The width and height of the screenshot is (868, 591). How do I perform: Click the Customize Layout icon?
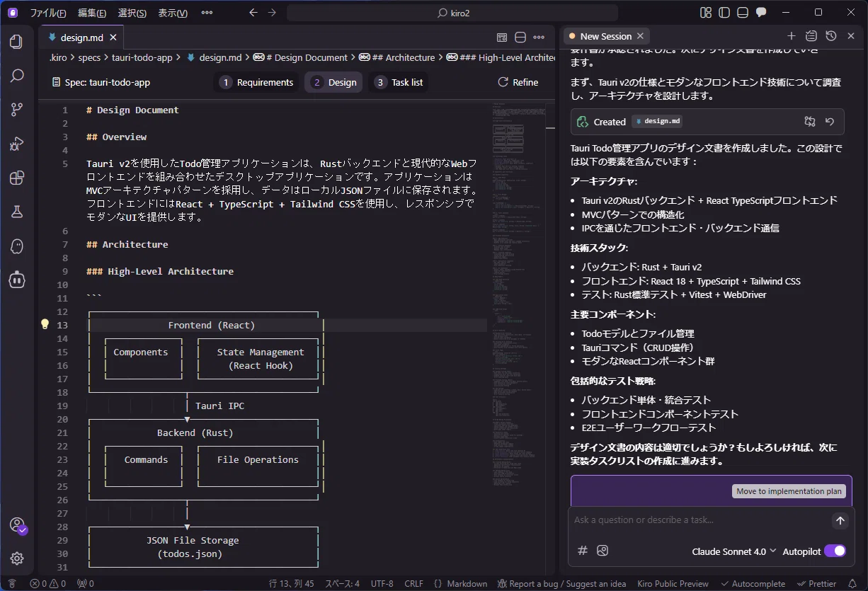click(705, 13)
